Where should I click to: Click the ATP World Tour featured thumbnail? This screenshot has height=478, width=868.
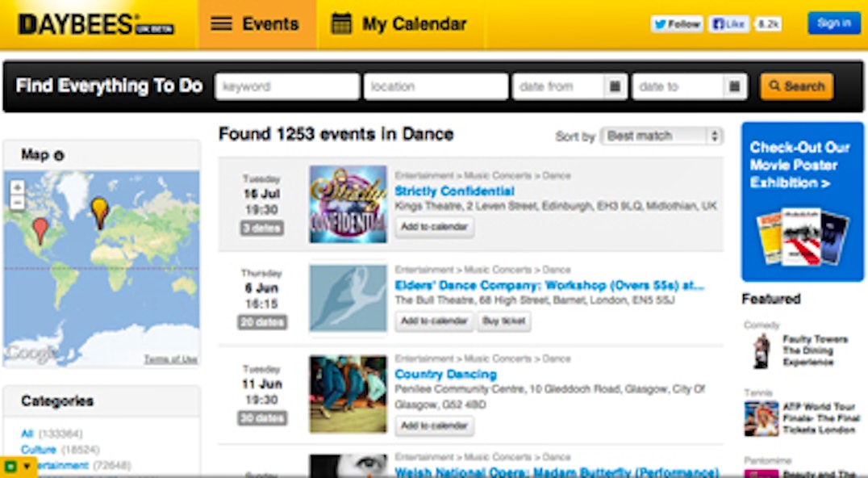click(x=762, y=419)
